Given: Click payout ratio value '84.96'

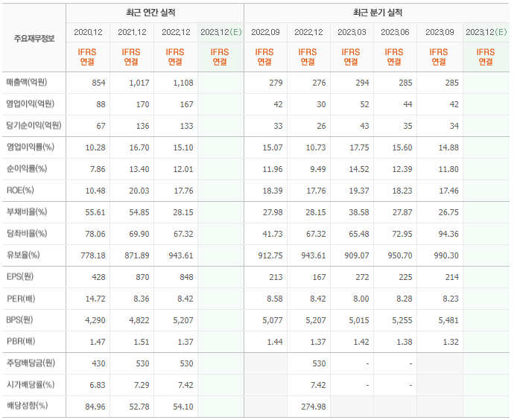Looking at the screenshot, I should (x=95, y=407).
